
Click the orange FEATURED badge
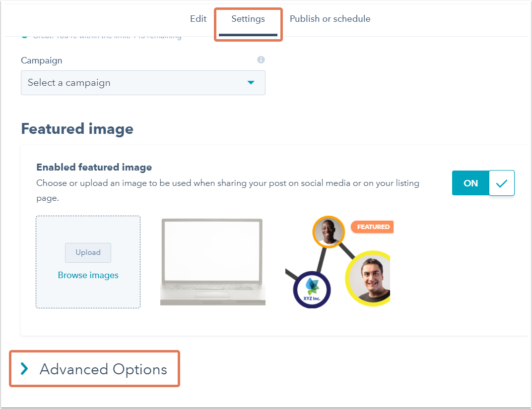click(x=372, y=227)
